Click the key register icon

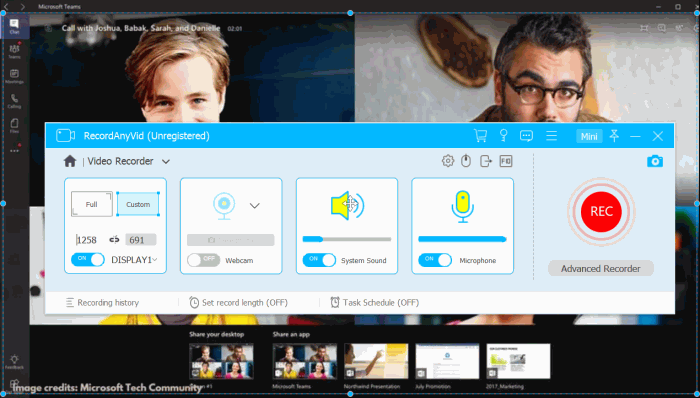pos(504,136)
